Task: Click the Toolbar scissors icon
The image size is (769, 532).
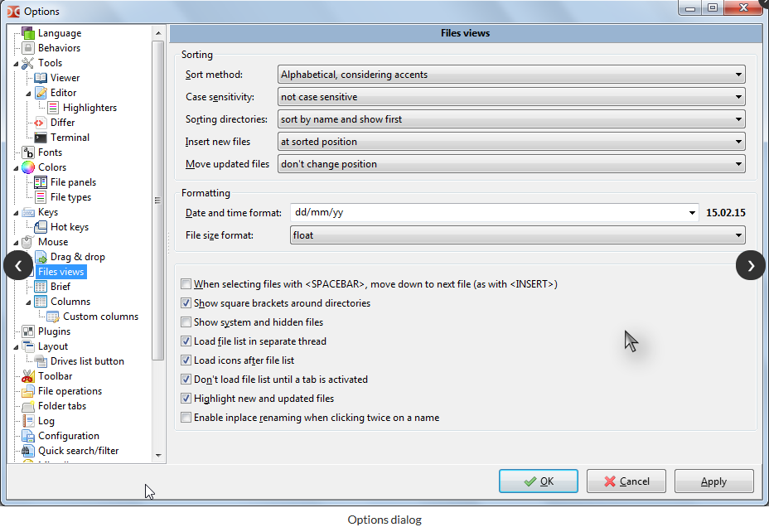Action: 28,376
